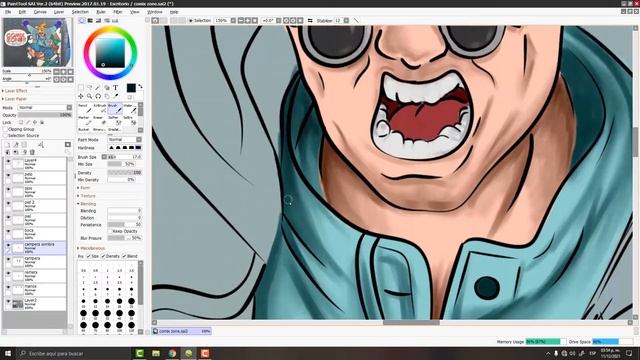Open the Edit menu
Image resolution: width=640 pixels, height=360 pixels.
[x=22, y=12]
